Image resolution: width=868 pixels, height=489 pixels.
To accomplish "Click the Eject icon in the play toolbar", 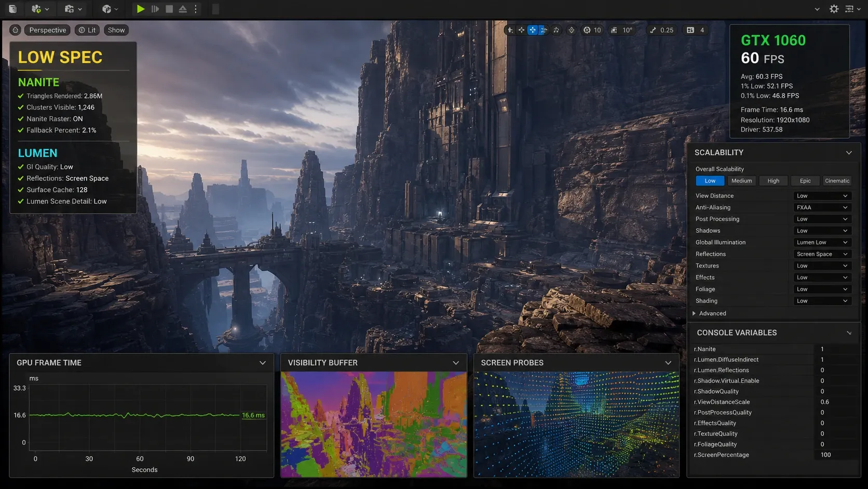I will (x=183, y=9).
